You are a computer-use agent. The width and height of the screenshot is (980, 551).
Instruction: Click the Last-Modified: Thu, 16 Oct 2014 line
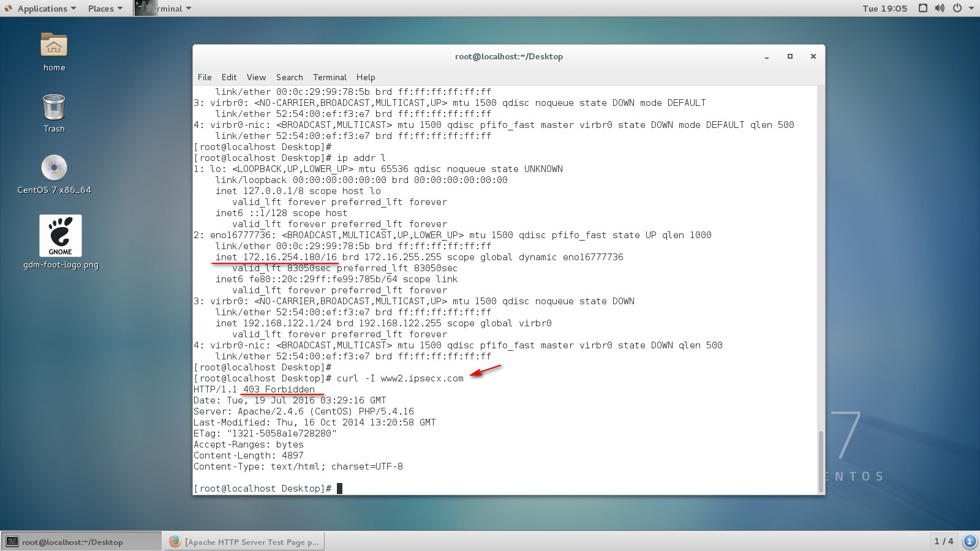click(315, 422)
